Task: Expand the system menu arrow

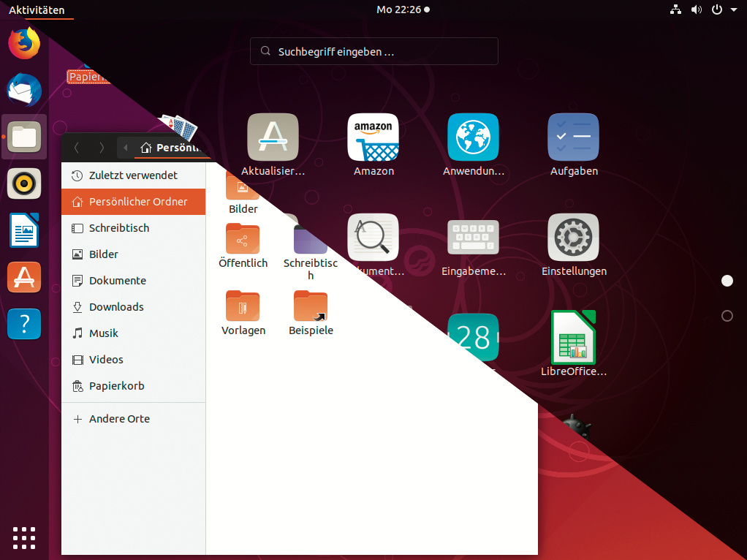Action: 734,10
